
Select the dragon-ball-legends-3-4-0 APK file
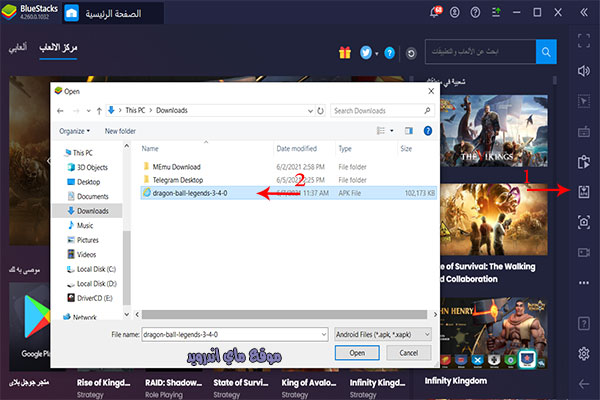pyautogui.click(x=289, y=193)
